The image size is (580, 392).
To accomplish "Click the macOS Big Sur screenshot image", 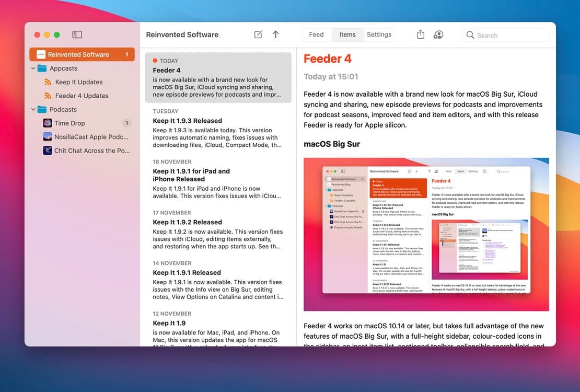I will (x=426, y=234).
